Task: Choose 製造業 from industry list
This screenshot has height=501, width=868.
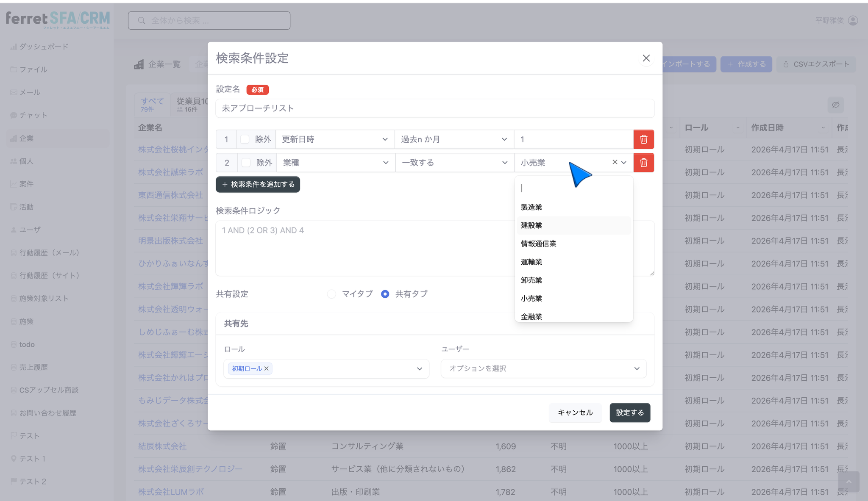Action: click(x=574, y=207)
